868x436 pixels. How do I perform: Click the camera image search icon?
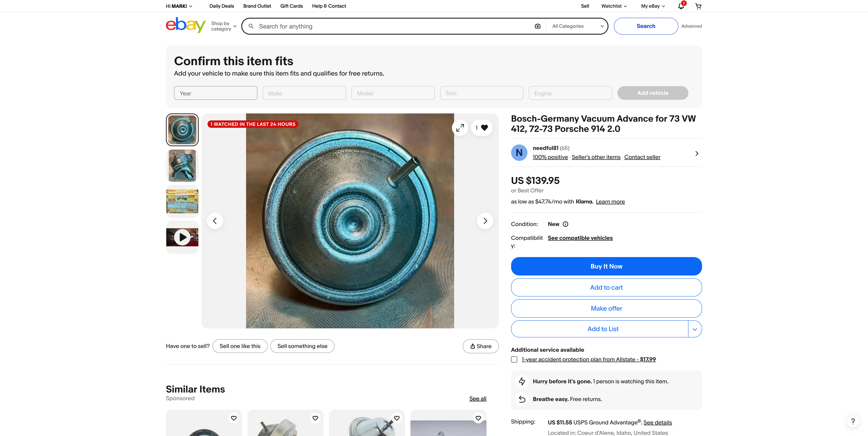(x=538, y=26)
